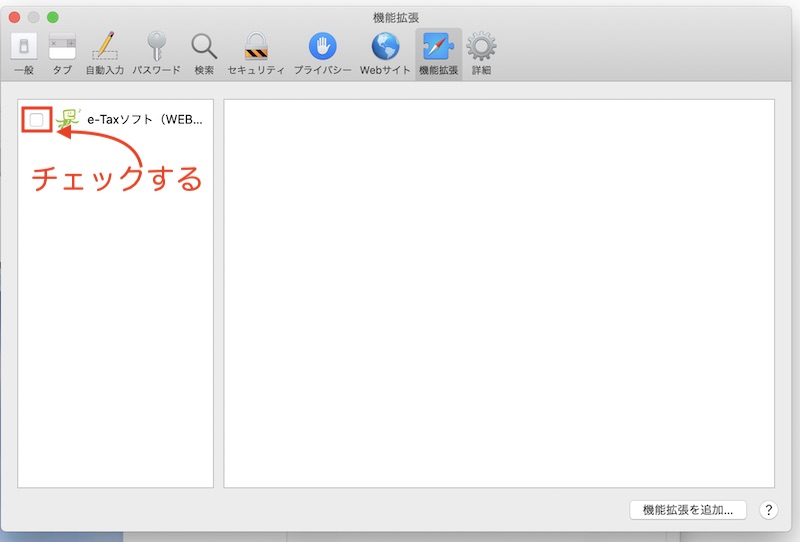The width and height of the screenshot is (800, 542).
Task: Open the パスワード key icon pane
Action: click(156, 54)
